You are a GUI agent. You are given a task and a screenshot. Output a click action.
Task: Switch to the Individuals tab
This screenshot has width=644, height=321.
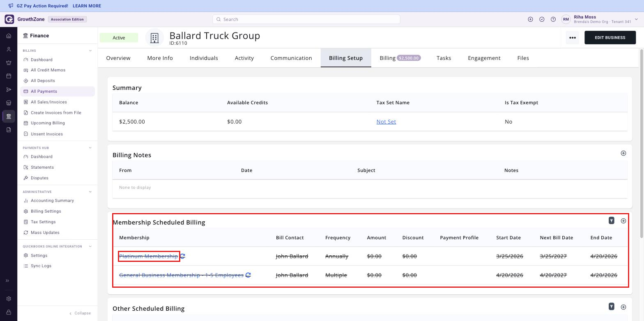pyautogui.click(x=204, y=58)
